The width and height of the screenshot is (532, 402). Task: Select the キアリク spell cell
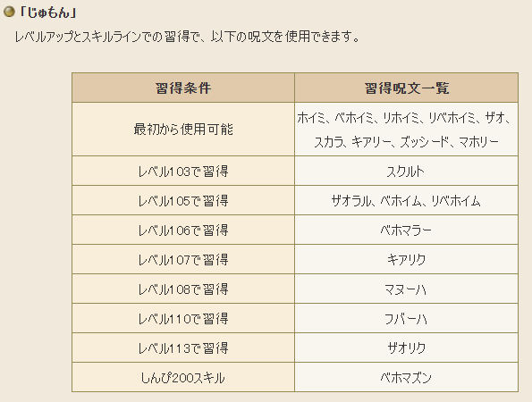pyautogui.click(x=407, y=259)
